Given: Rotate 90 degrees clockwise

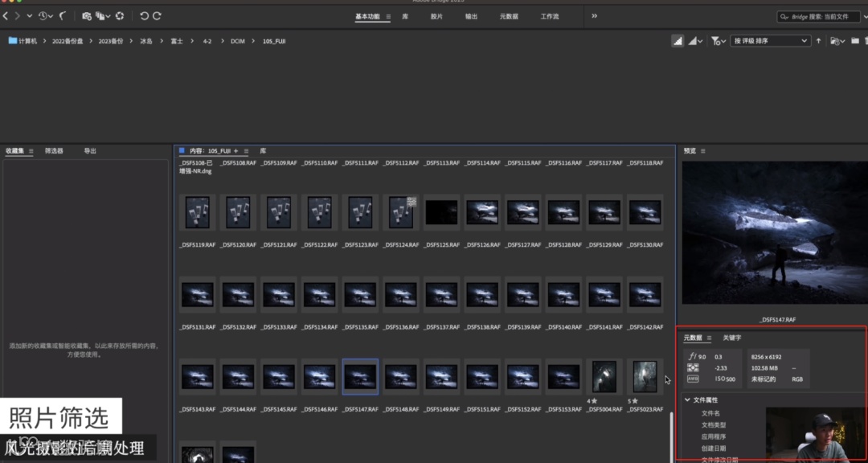Looking at the screenshot, I should (x=157, y=16).
